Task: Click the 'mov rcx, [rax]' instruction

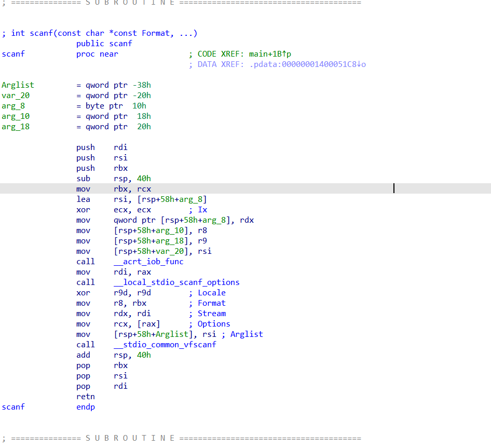Action: (118, 323)
